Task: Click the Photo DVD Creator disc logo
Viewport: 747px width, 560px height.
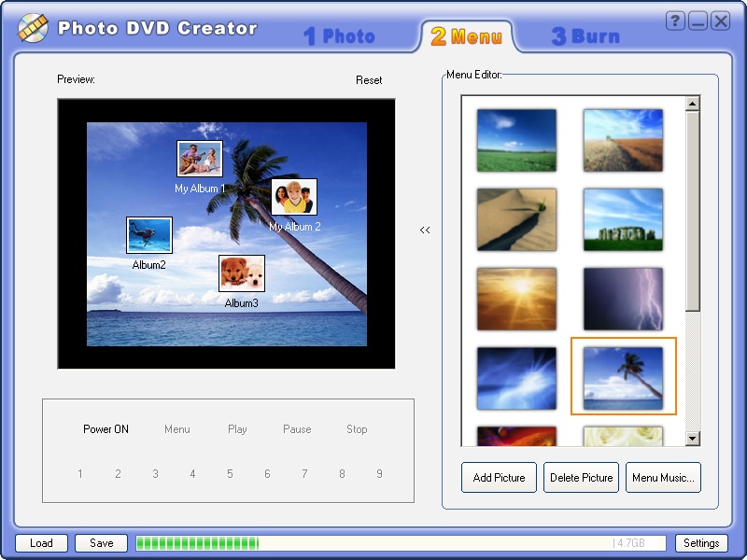Action: click(x=33, y=28)
